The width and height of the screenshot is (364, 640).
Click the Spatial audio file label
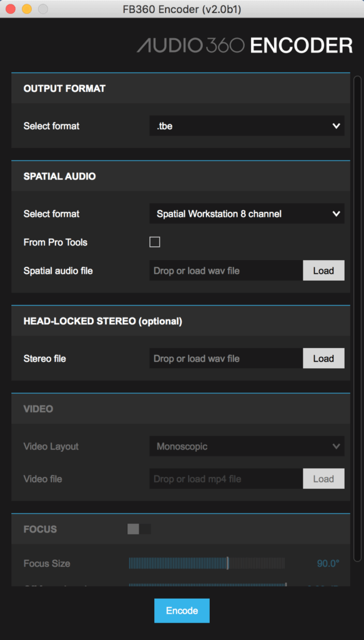[x=58, y=270]
